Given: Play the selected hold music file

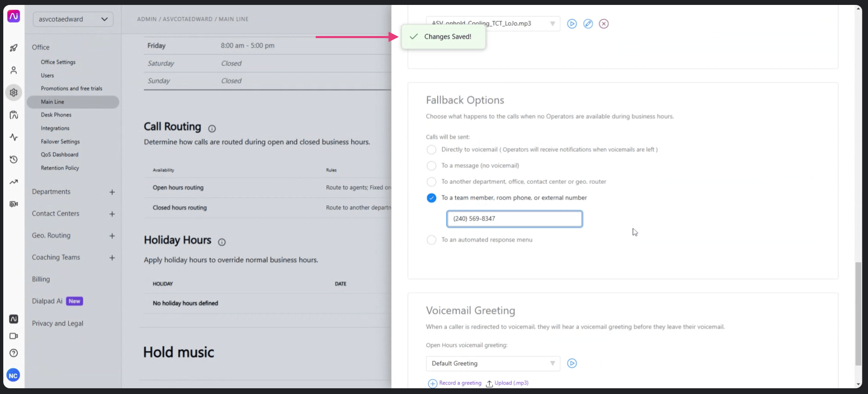Looking at the screenshot, I should pos(572,24).
